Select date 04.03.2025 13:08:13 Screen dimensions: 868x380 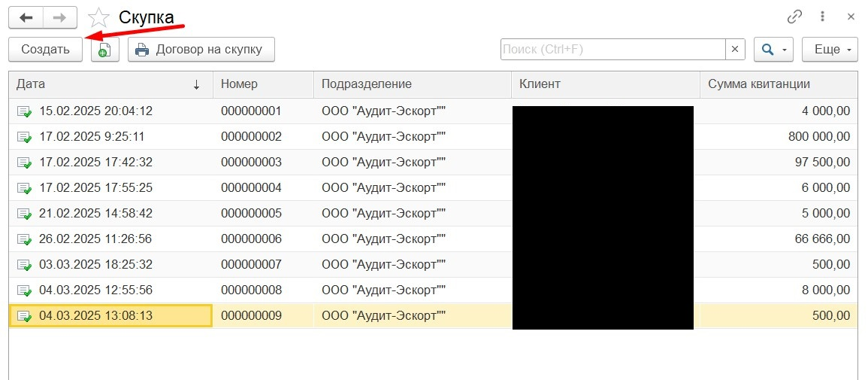pos(95,316)
